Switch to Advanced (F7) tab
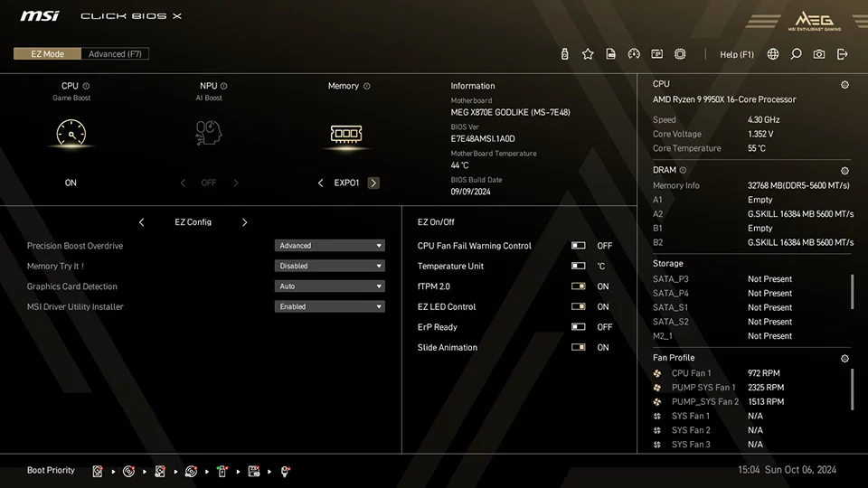This screenshot has width=868, height=488. click(x=115, y=53)
